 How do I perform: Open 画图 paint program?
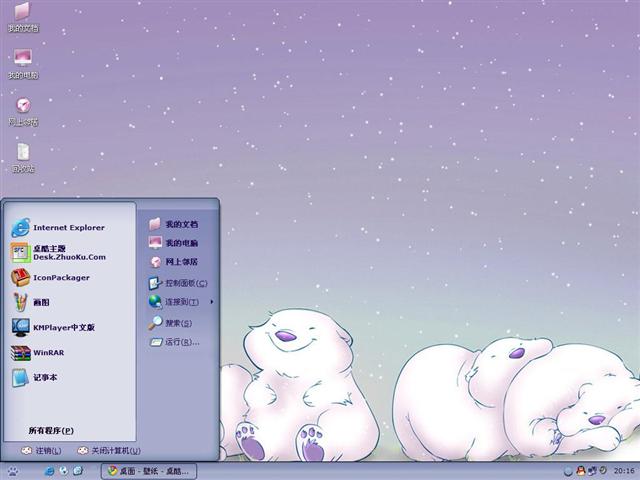point(30,302)
